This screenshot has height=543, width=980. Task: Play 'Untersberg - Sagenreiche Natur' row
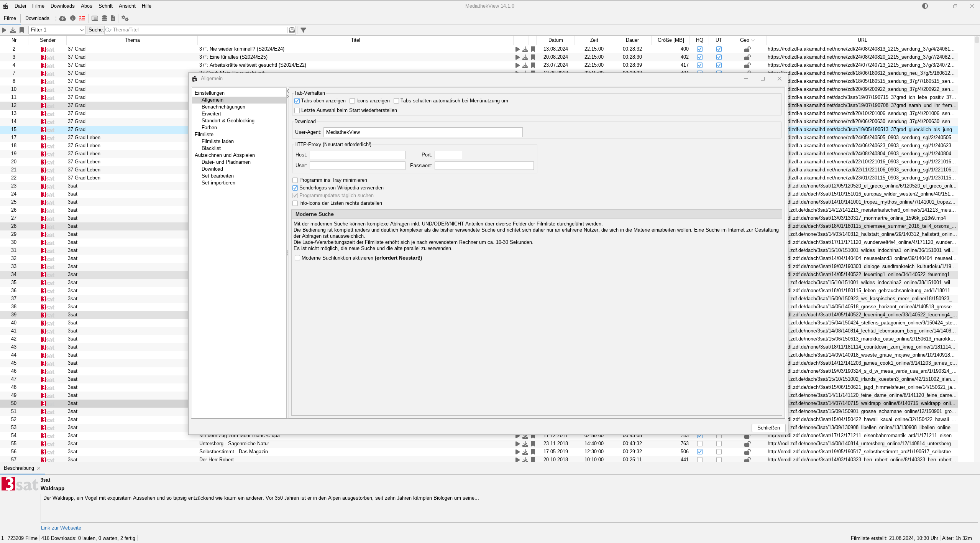tap(517, 444)
